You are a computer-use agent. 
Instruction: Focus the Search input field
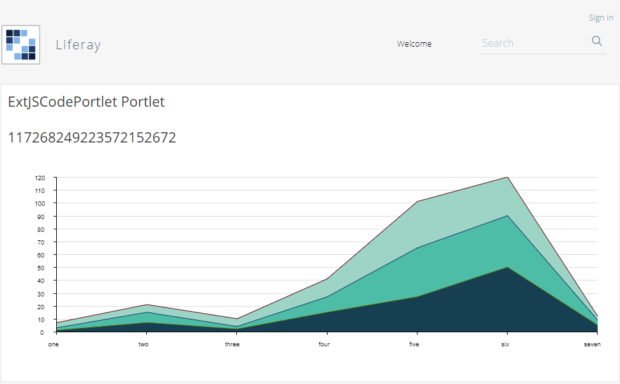(534, 43)
